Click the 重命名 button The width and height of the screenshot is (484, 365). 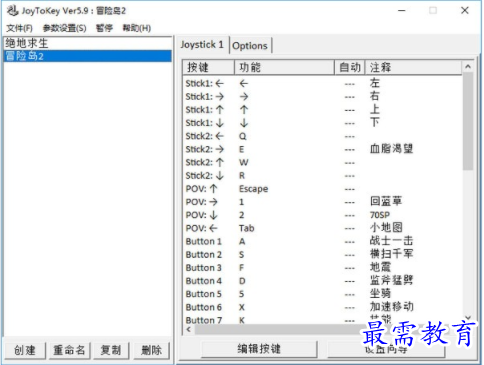click(69, 350)
